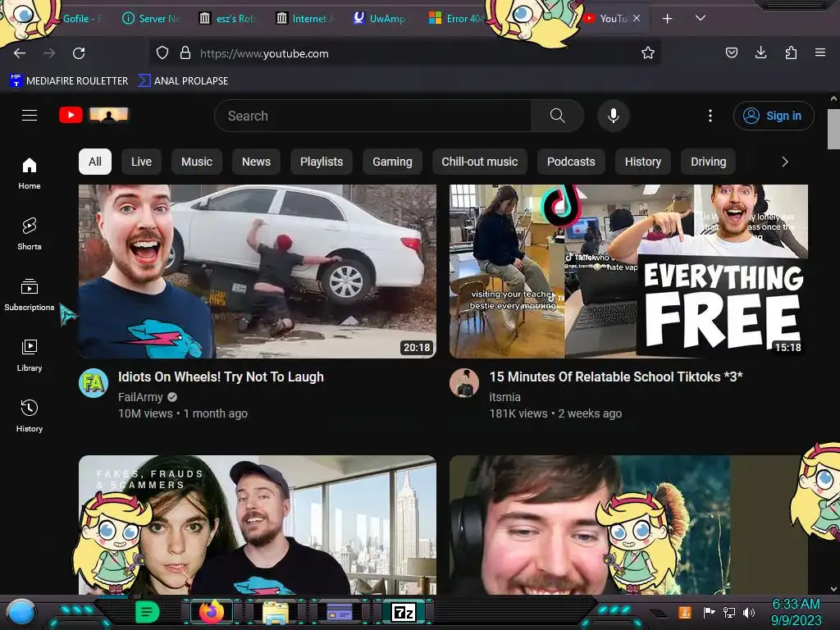List all tabs dropdown arrow
This screenshot has height=630, width=840.
[701, 18]
